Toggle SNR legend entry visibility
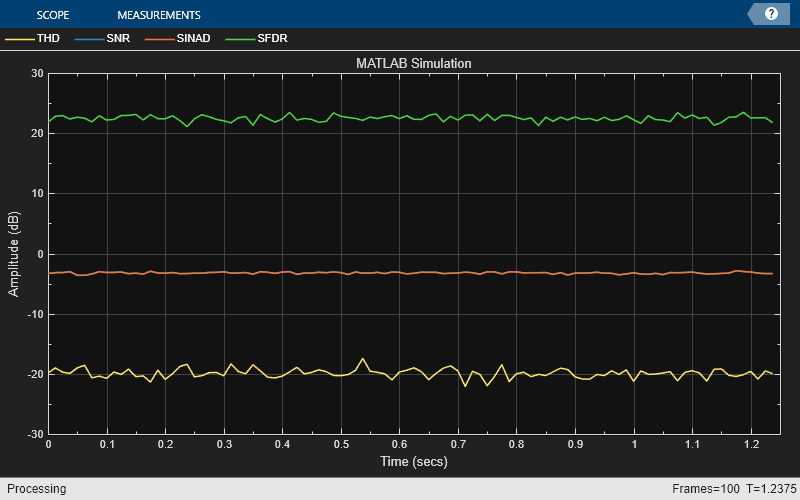 102,38
